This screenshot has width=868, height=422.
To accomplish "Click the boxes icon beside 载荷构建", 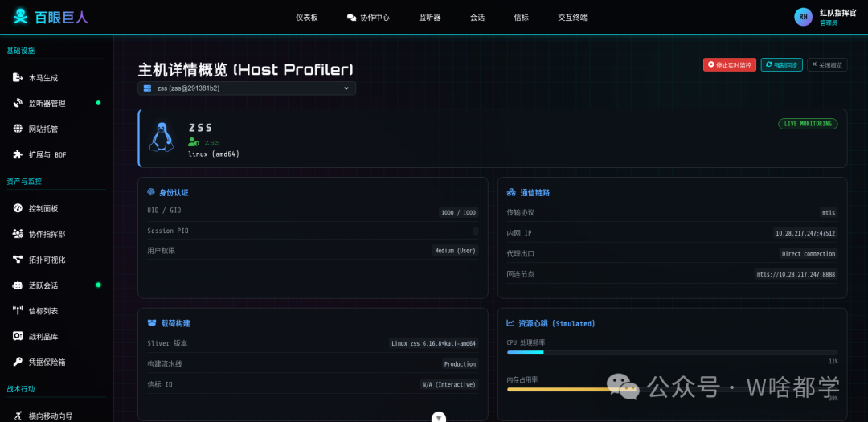I will (x=151, y=323).
